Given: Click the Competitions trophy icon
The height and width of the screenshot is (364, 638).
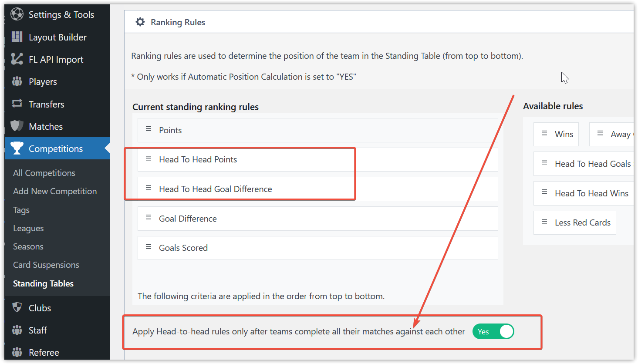Looking at the screenshot, I should coord(17,148).
